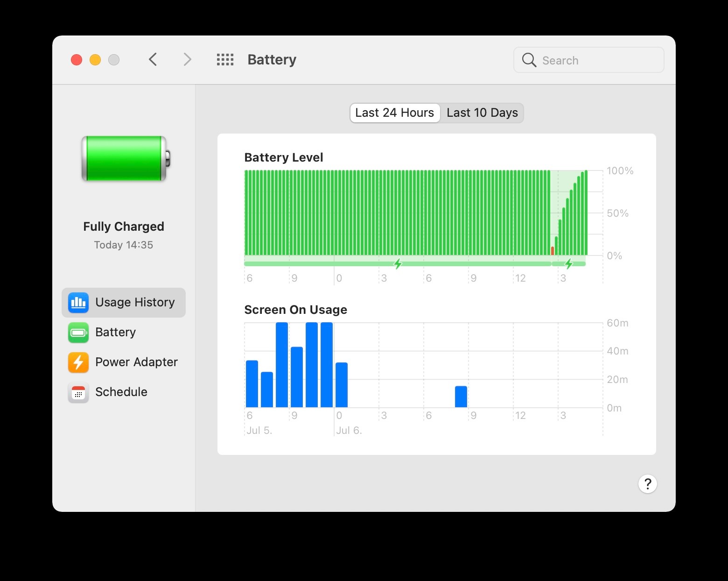The height and width of the screenshot is (581, 728).
Task: Select Power Adapter in the sidebar
Action: [x=124, y=362]
